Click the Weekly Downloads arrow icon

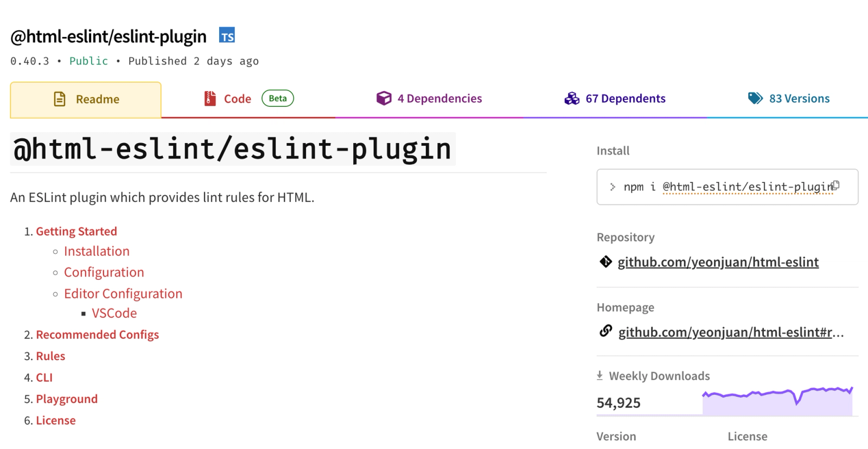click(x=599, y=375)
